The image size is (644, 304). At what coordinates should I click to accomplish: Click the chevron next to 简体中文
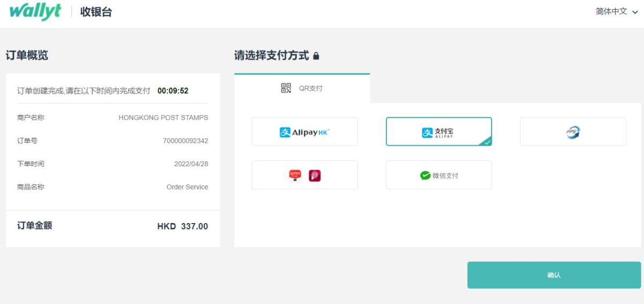(635, 12)
